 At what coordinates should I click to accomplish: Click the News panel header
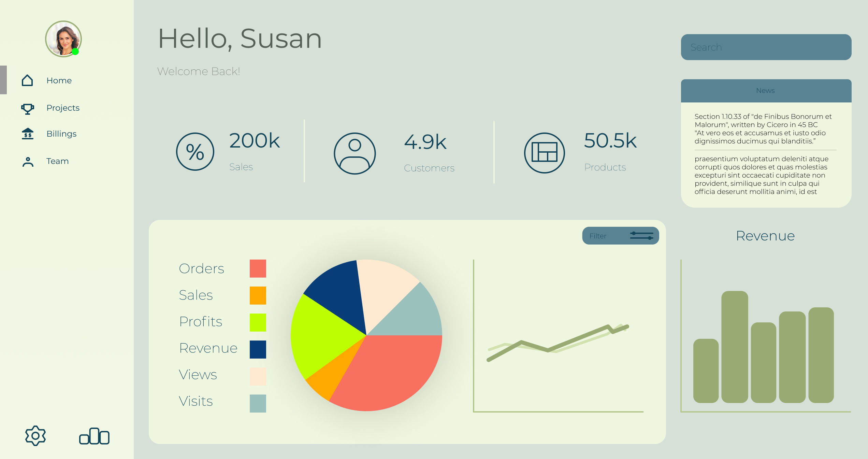(x=766, y=91)
